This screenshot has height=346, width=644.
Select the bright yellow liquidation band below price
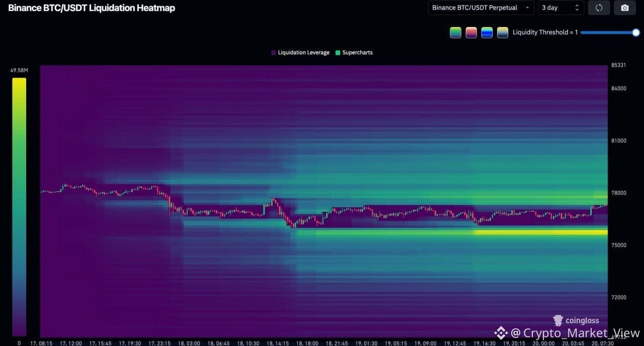[541, 232]
